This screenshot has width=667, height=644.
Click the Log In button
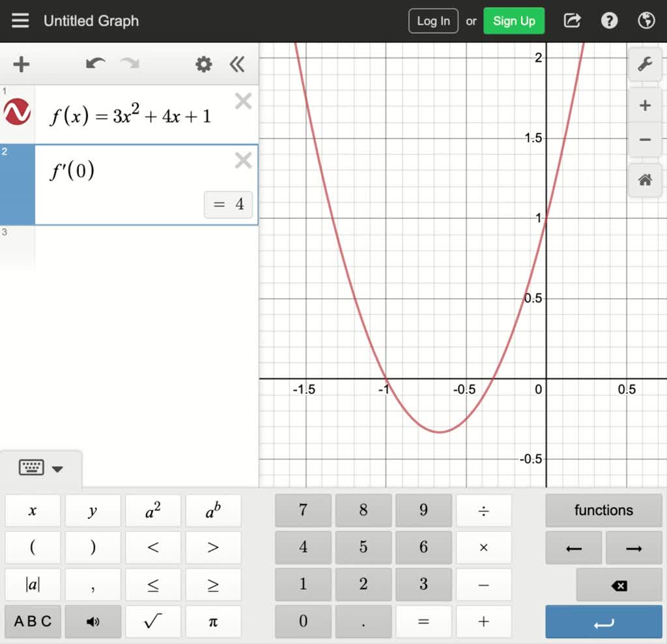point(433,20)
